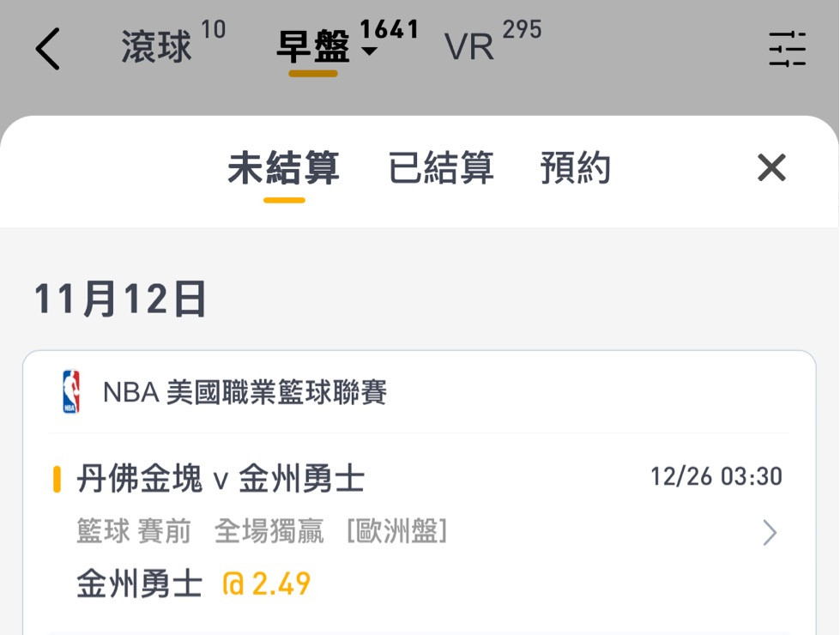Open the 已結算 settled bets tab
840x635 pixels.
click(x=440, y=167)
